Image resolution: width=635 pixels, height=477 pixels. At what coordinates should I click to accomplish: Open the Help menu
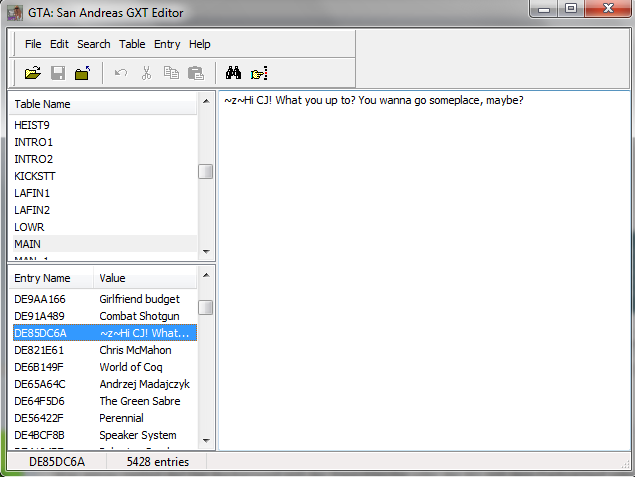[200, 44]
